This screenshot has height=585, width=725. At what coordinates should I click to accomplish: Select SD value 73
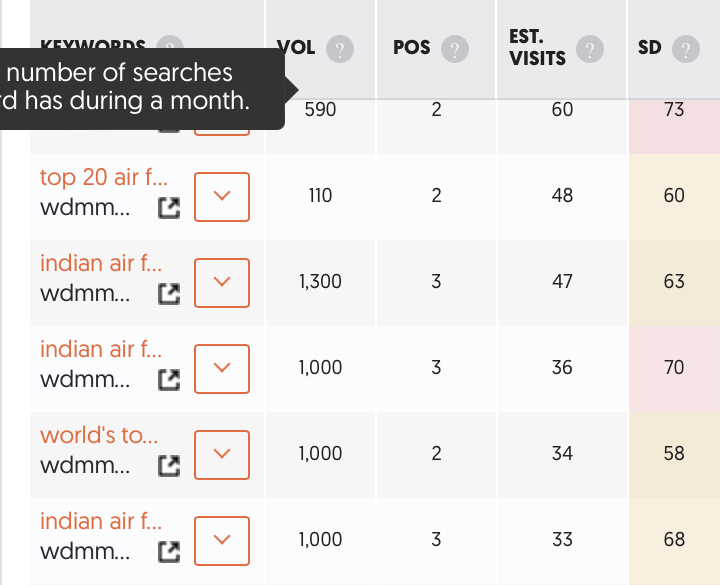(x=674, y=110)
